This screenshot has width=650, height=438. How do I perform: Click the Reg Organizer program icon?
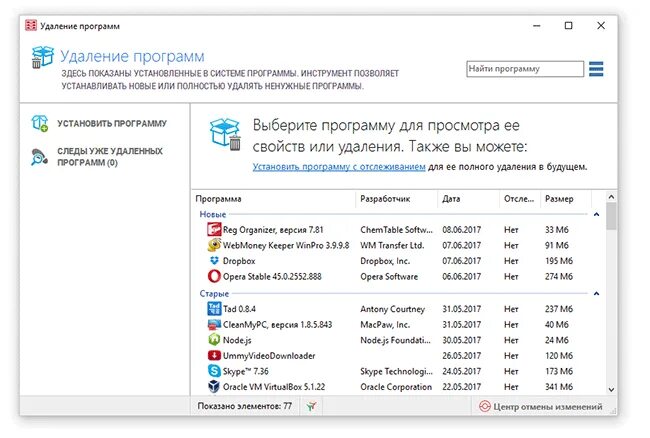pos(214,229)
